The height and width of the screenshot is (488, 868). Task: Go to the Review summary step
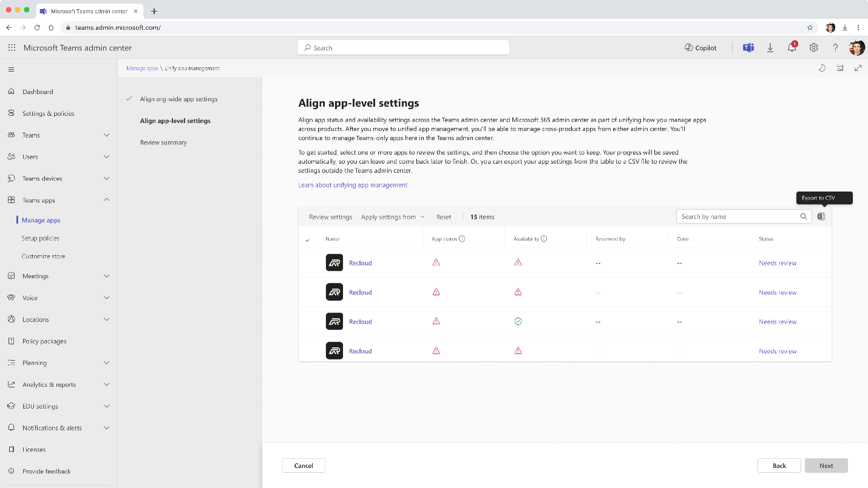(x=163, y=143)
